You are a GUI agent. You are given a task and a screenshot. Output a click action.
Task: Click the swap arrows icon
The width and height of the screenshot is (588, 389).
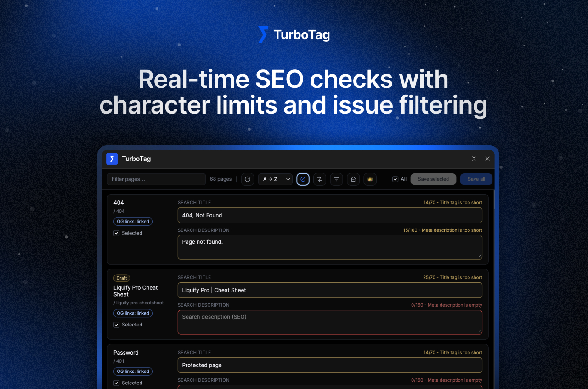320,179
